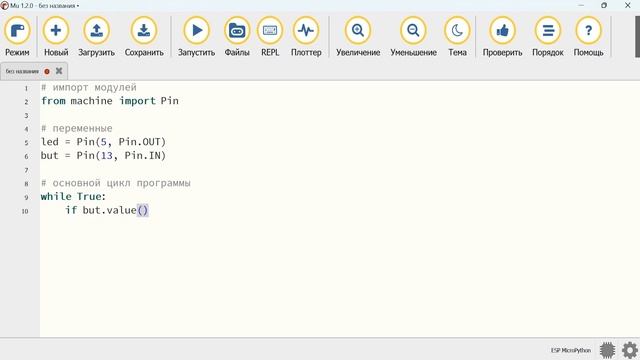Viewport: 640px width, 360px height.
Task: Place cursor at 'if but.value()' line
Action: (107, 210)
